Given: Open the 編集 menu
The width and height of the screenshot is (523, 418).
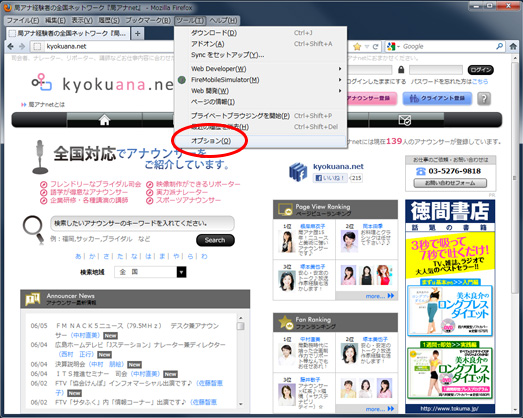Looking at the screenshot, I should pyautogui.click(x=55, y=21).
